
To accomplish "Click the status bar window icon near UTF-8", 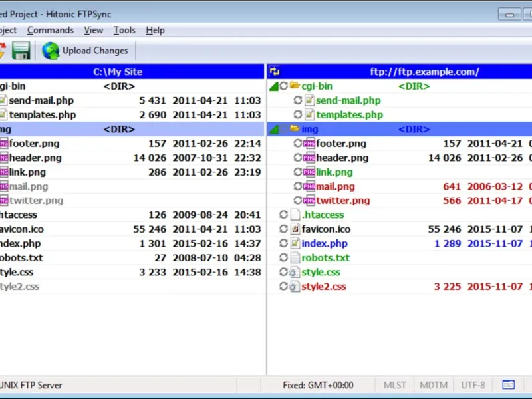I will (508, 385).
